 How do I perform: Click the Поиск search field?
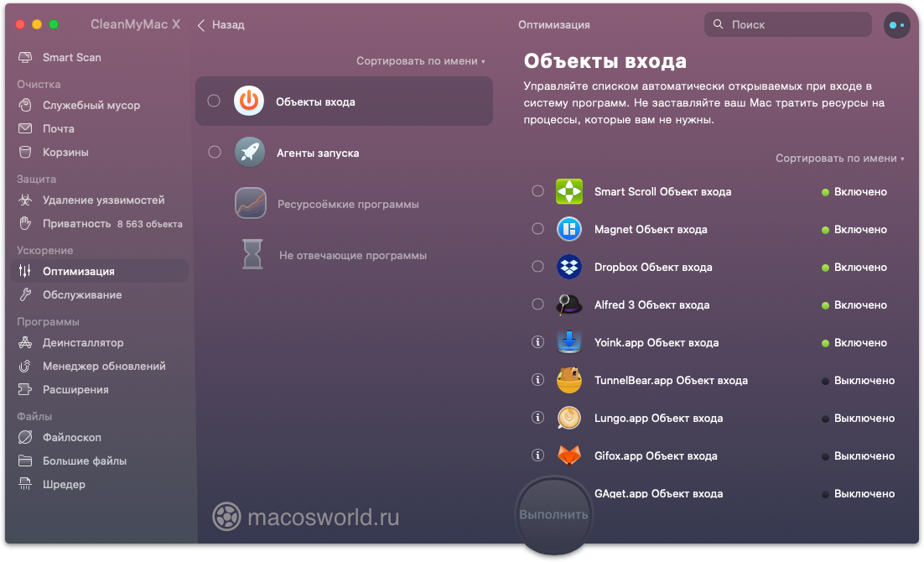(x=788, y=25)
